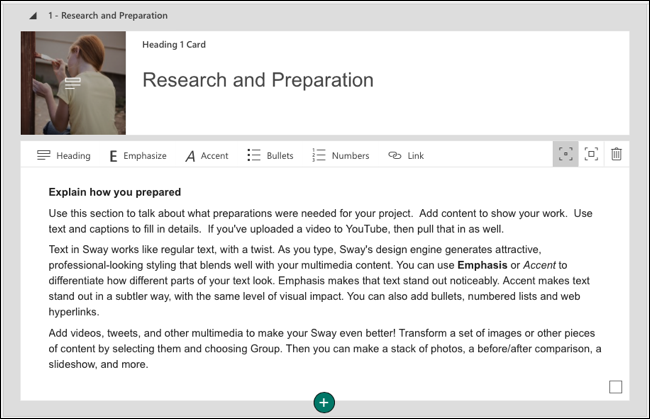Image resolution: width=650 pixels, height=419 pixels.
Task: Insert a Bullets list
Action: pyautogui.click(x=270, y=155)
